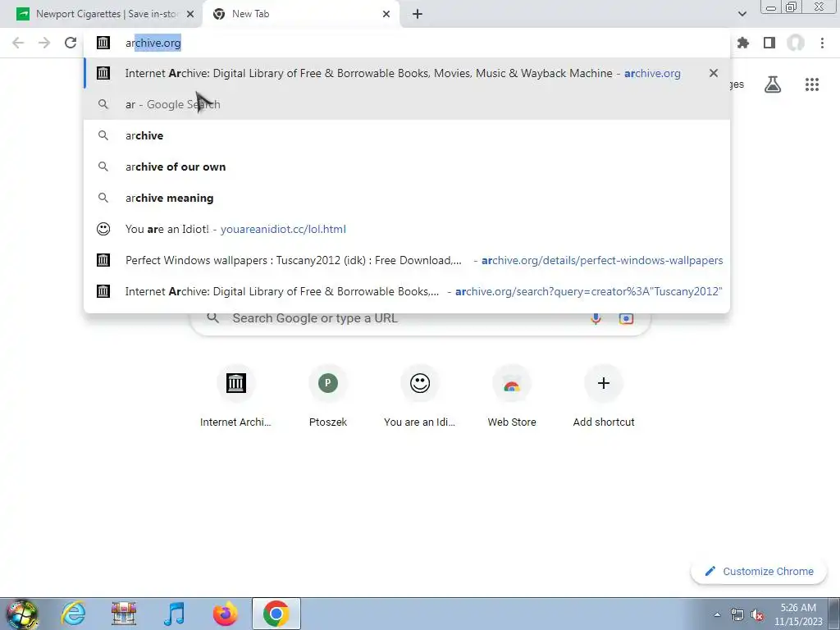Click the Chrome taskbar button

(x=276, y=614)
